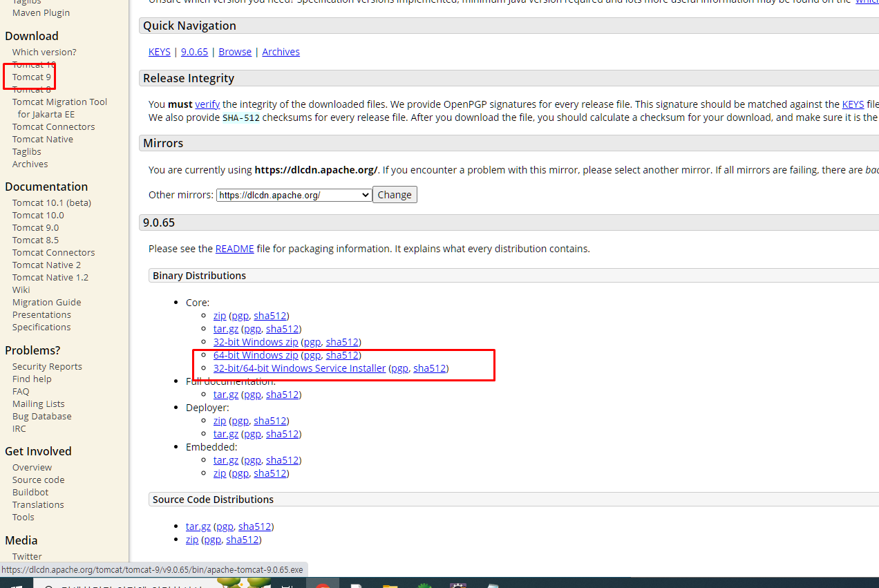This screenshot has width=879, height=588.
Task: Open the Translations link
Action: pyautogui.click(x=38, y=504)
